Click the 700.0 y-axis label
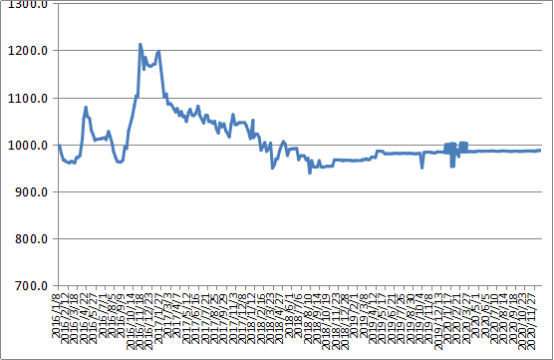The height and width of the screenshot is (360, 554). tap(31, 286)
